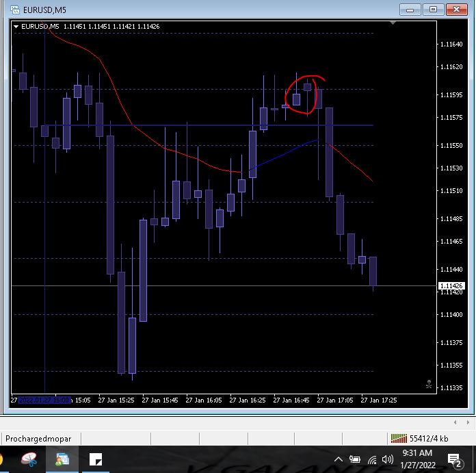
Task: Click the connection bars indicator in status bar
Action: (399, 438)
